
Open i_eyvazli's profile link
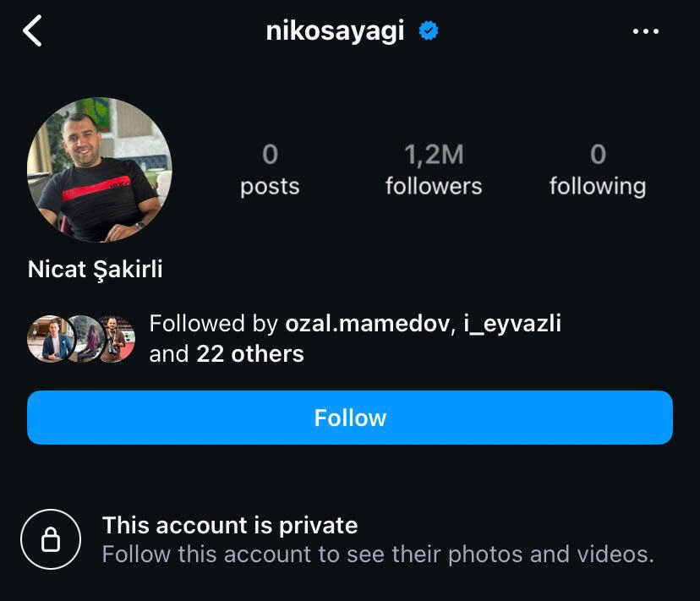point(513,324)
